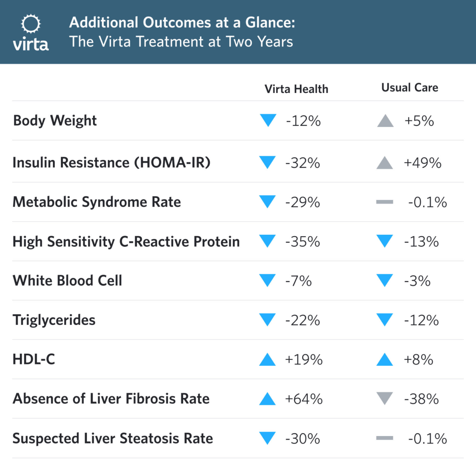This screenshot has width=476, height=463.
Task: Click the Insulin Resistance (HOMA-IR) row label
Action: coord(112,162)
